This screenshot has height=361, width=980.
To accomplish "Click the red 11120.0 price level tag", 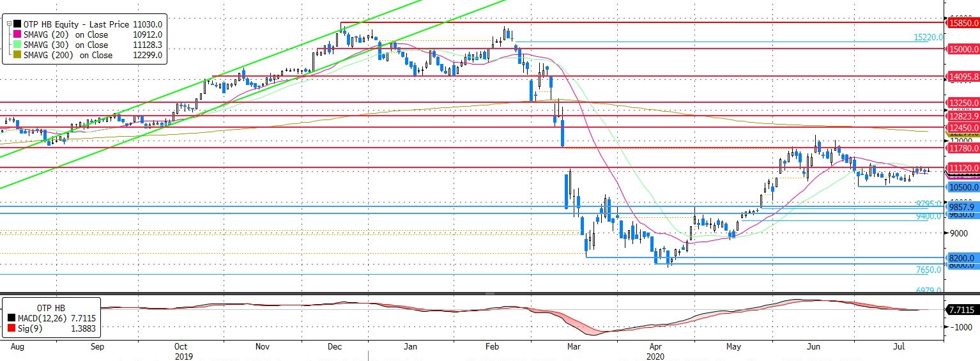I will (x=963, y=167).
